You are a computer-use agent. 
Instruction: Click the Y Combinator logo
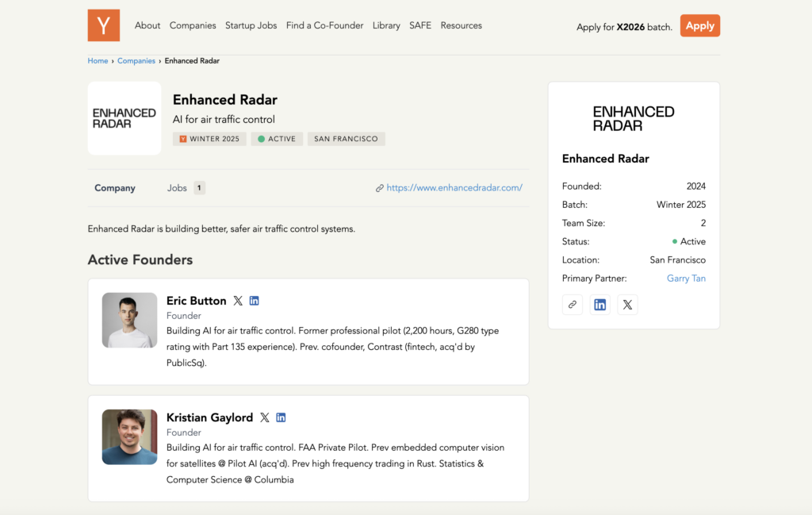pos(103,25)
